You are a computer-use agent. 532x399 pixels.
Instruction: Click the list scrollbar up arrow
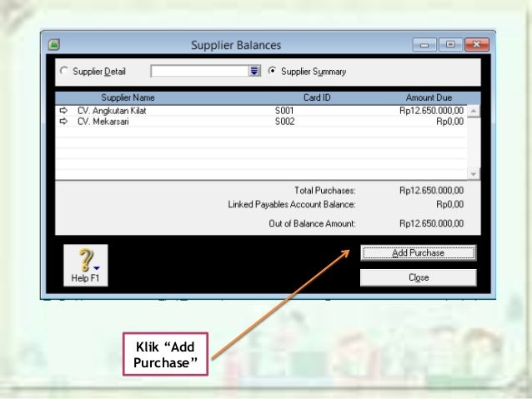(474, 111)
